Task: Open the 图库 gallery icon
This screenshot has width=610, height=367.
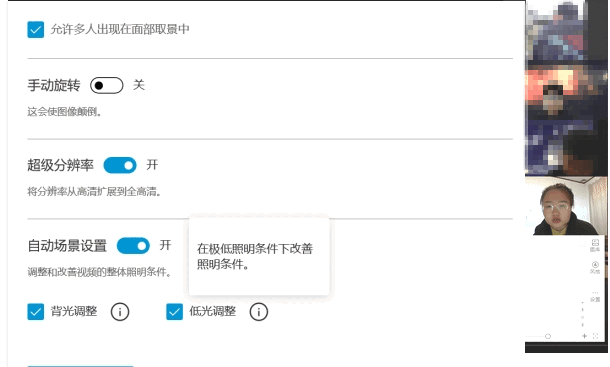Action: pos(595,246)
